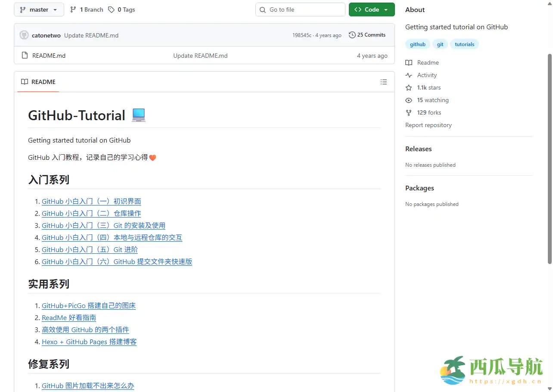Click the Go to file search box
553x392 pixels.
[x=300, y=9]
